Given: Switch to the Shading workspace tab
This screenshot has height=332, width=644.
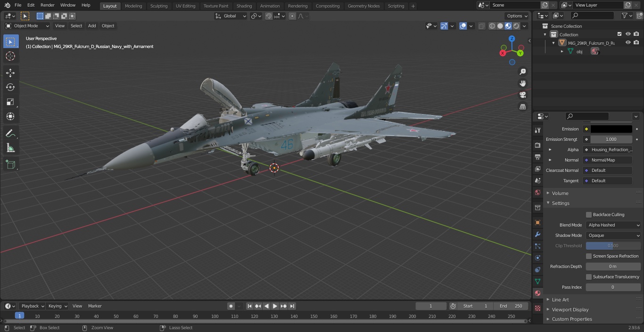Looking at the screenshot, I should tap(244, 6).
